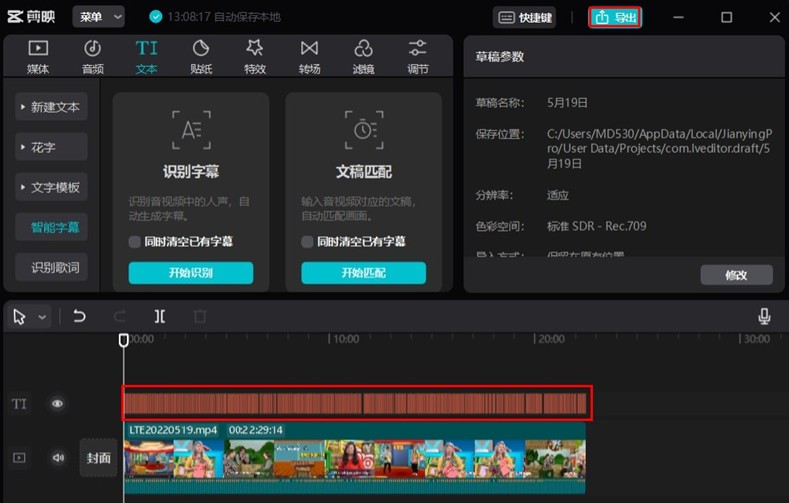
Task: Click the 开始识别 button
Action: click(190, 273)
